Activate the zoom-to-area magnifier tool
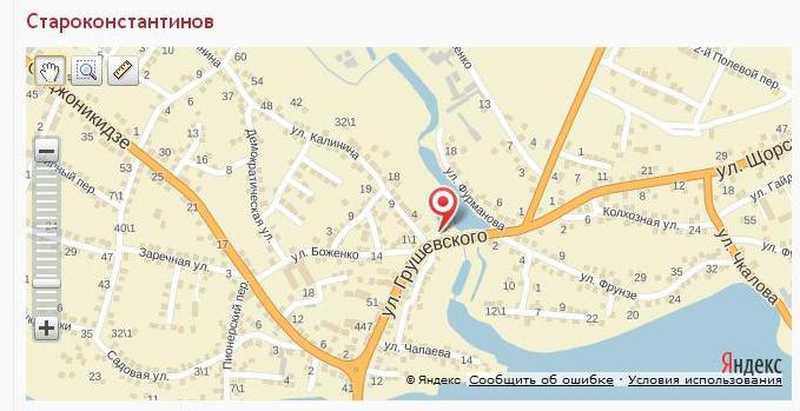The height and width of the screenshot is (411, 800). coord(86,70)
